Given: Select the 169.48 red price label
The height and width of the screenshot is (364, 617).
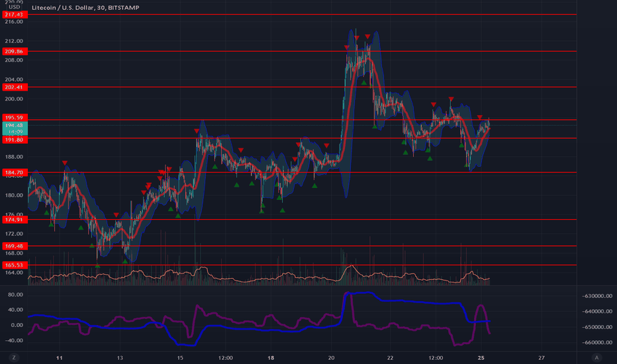Looking at the screenshot, I should coord(14,246).
